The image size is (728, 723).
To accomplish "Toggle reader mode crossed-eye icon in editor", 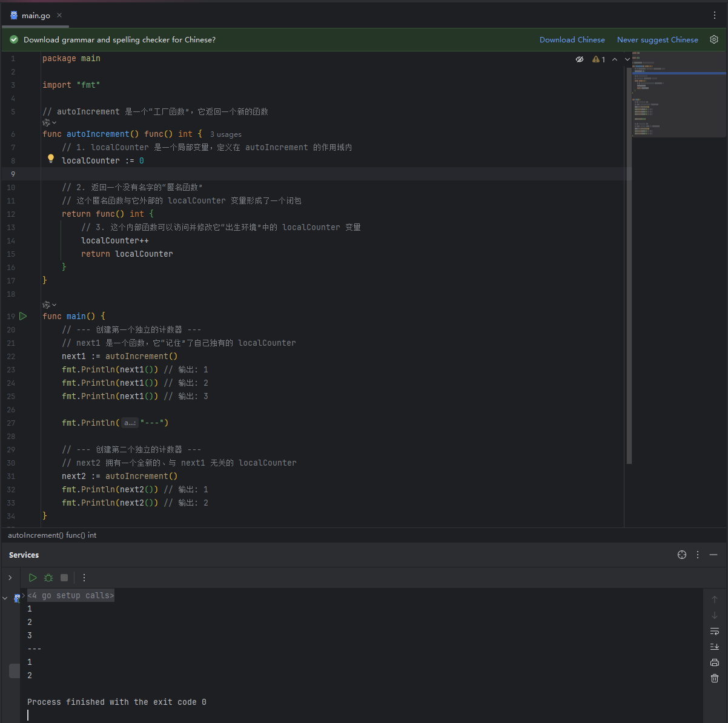I will [580, 59].
